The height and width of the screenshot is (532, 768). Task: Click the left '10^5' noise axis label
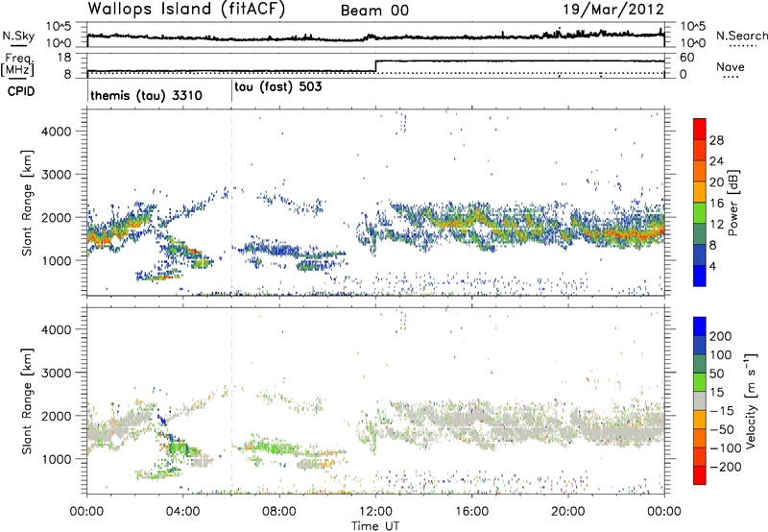coord(59,27)
